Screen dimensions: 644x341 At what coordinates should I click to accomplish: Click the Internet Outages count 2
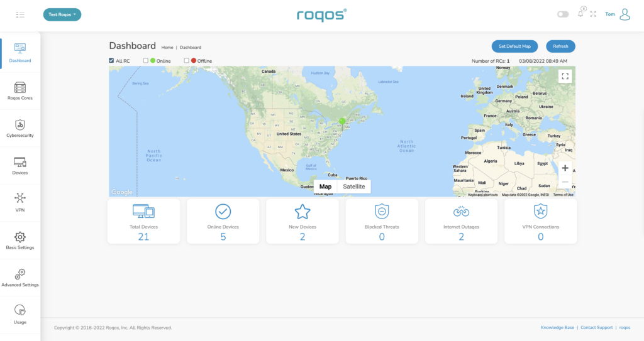pyautogui.click(x=461, y=237)
